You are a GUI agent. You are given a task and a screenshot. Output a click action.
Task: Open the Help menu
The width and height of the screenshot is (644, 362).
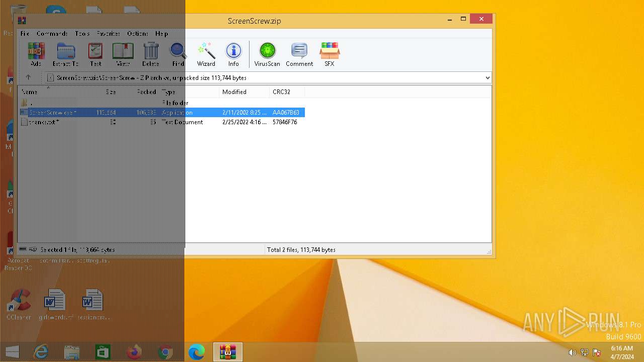click(162, 34)
